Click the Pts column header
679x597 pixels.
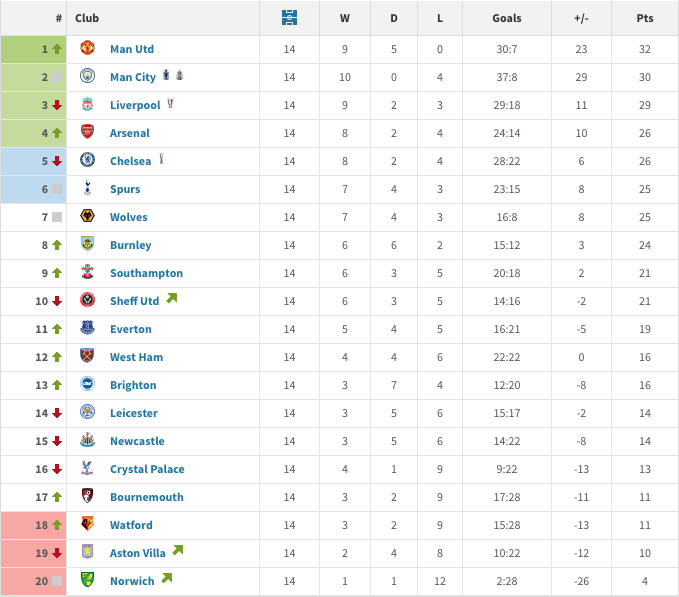[x=645, y=18]
